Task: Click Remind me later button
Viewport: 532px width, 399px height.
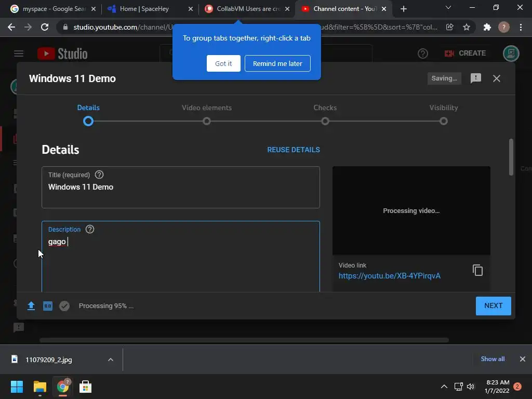Action: click(277, 63)
